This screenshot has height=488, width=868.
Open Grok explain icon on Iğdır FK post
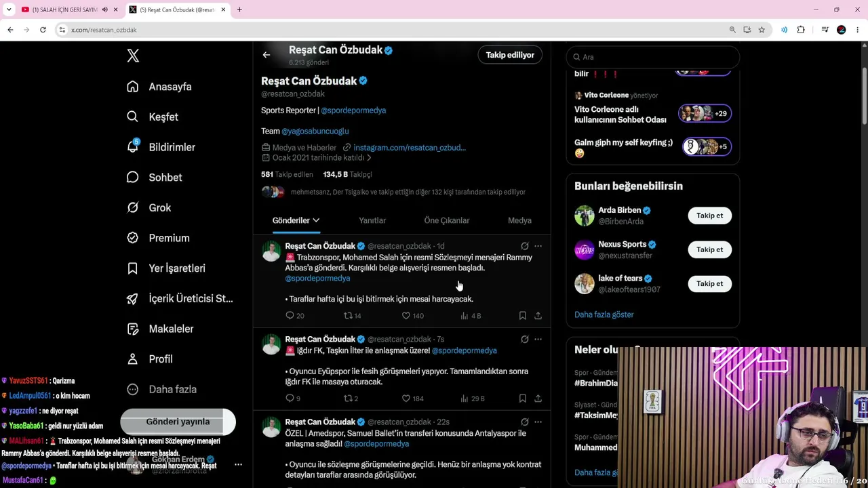[524, 339]
